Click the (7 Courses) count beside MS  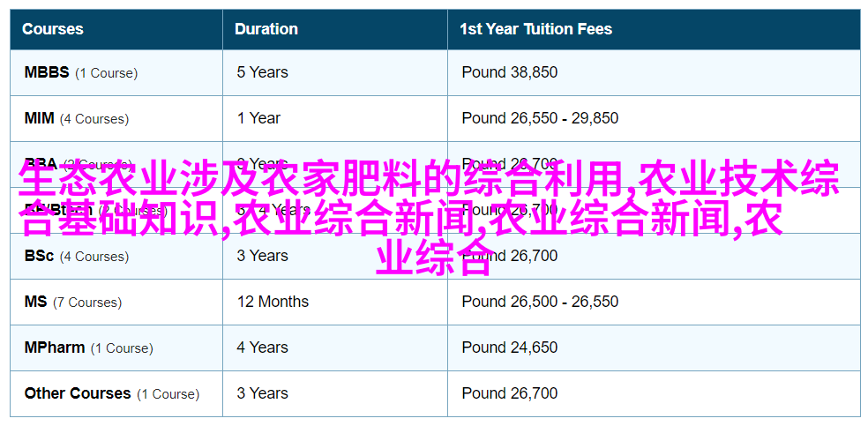coord(87,303)
